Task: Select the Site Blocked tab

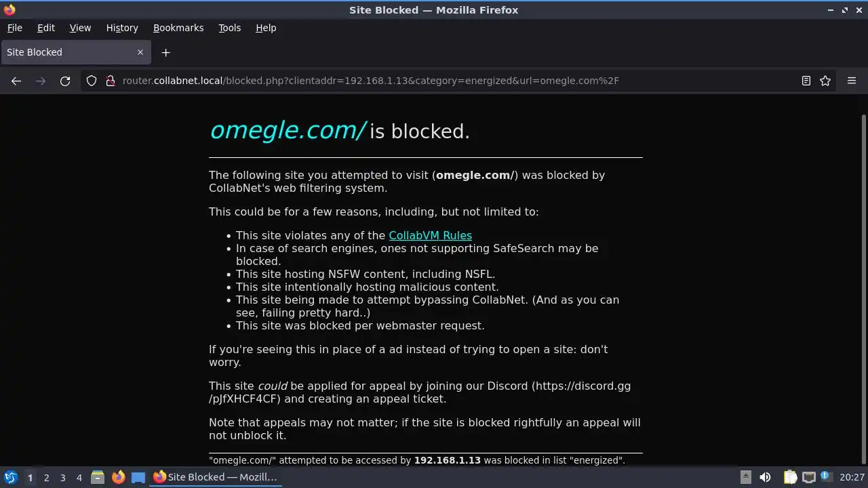Action: tap(75, 52)
